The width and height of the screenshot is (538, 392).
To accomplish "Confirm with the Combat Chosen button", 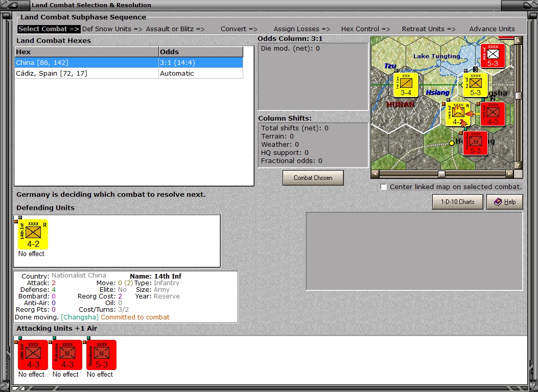I will (313, 178).
